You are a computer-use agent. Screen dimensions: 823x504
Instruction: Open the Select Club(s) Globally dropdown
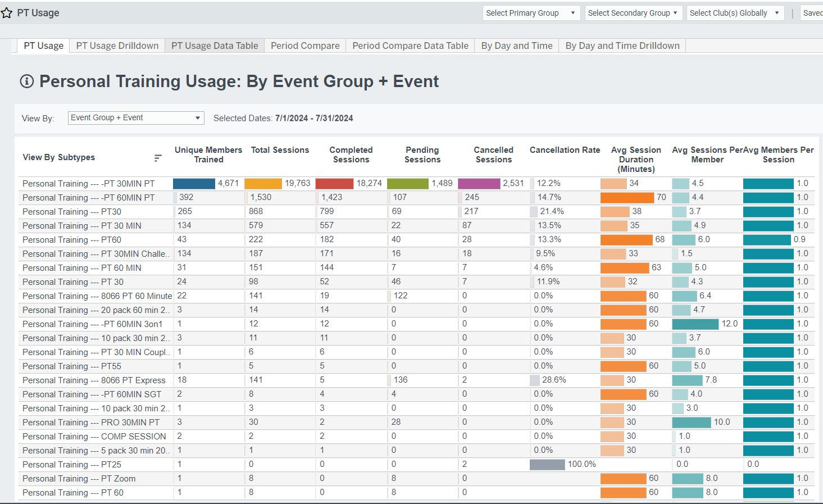(734, 12)
